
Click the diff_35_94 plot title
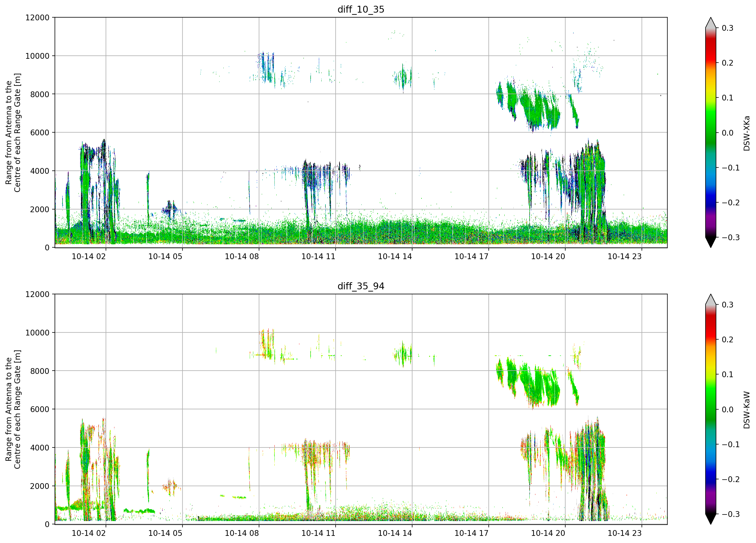(x=361, y=286)
